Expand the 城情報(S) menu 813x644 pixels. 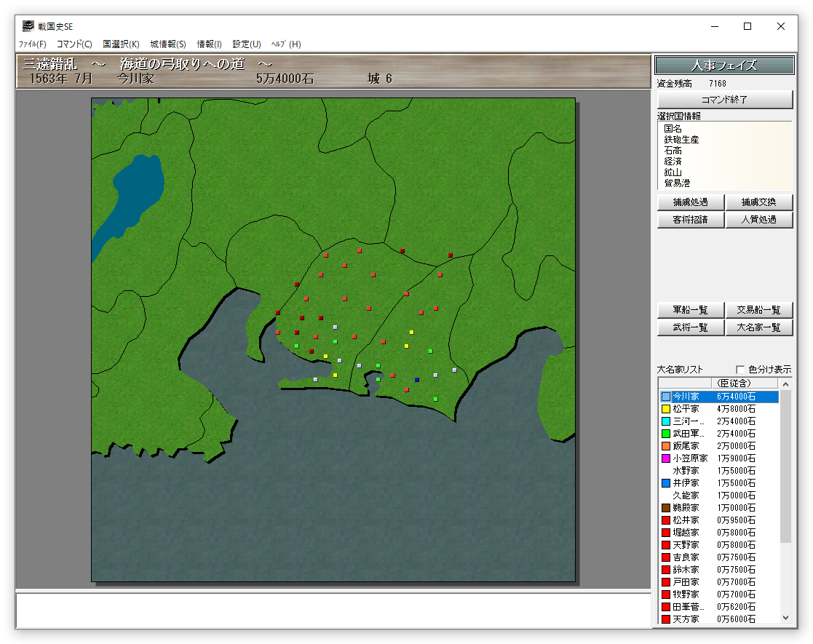[168, 44]
